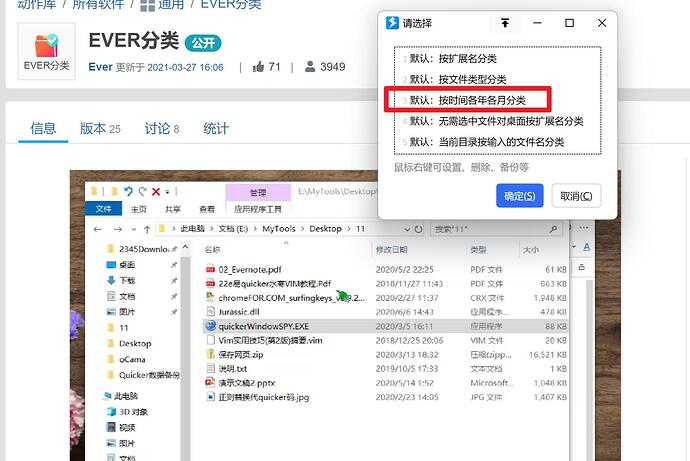Select 默认：按文件类型分类 option

click(497, 79)
